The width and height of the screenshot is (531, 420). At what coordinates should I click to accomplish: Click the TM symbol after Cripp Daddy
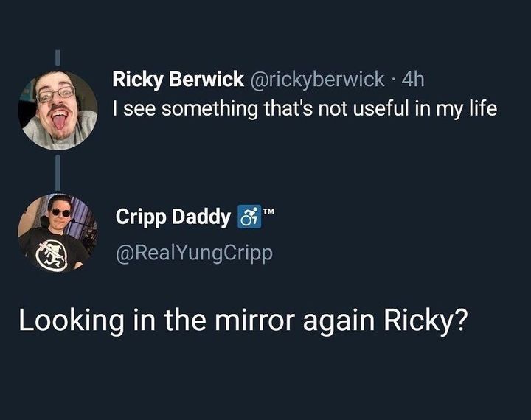268,212
